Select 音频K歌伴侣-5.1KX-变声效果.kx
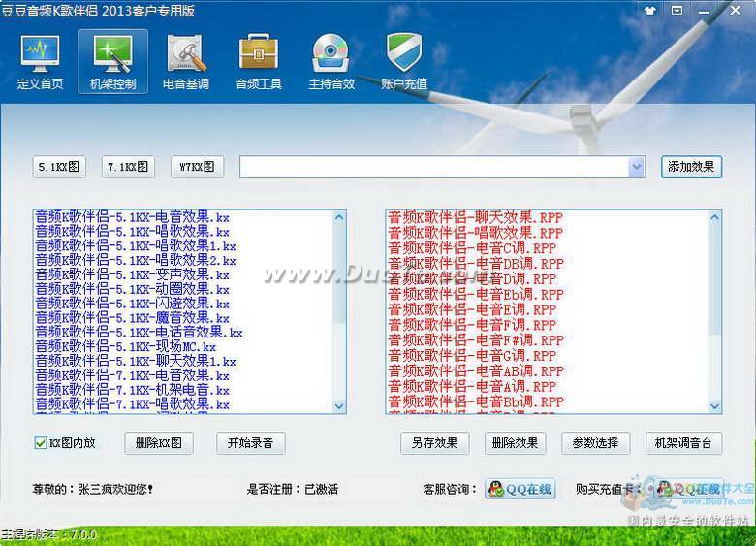This screenshot has height=546, width=756. [132, 274]
